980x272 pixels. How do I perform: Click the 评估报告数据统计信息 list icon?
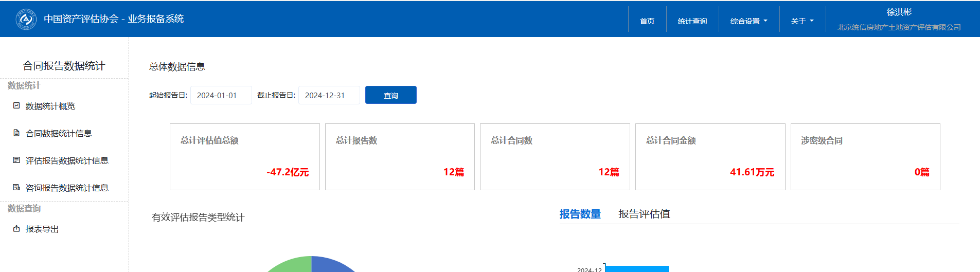(x=16, y=160)
